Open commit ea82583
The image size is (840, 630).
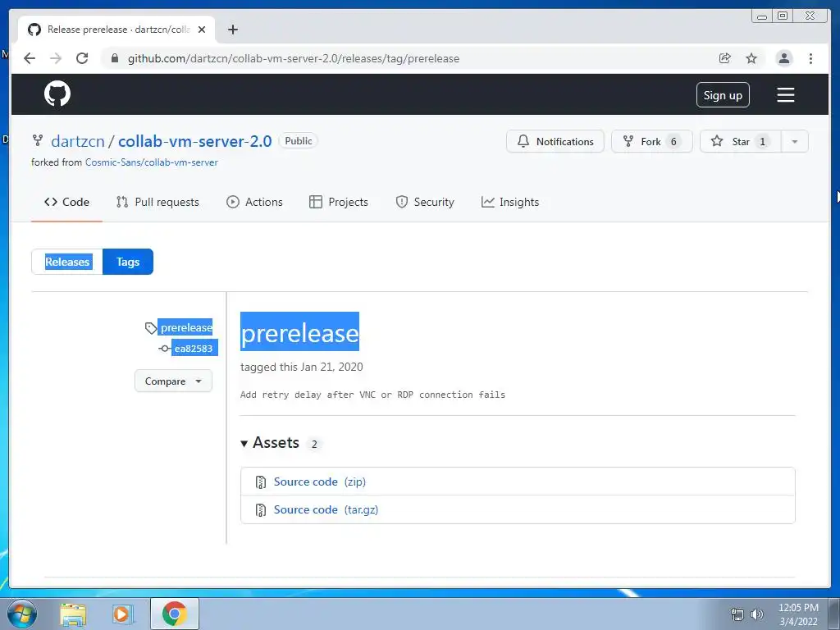coord(194,349)
